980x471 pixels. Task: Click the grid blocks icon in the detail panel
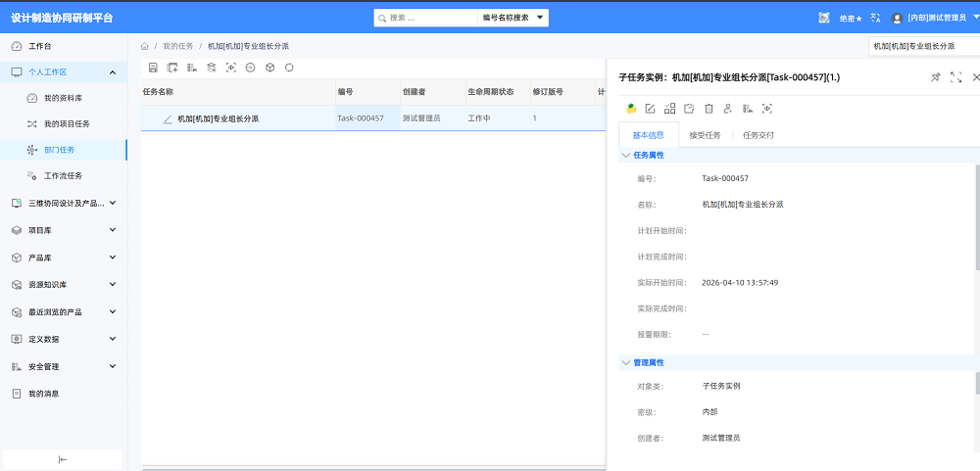point(670,109)
